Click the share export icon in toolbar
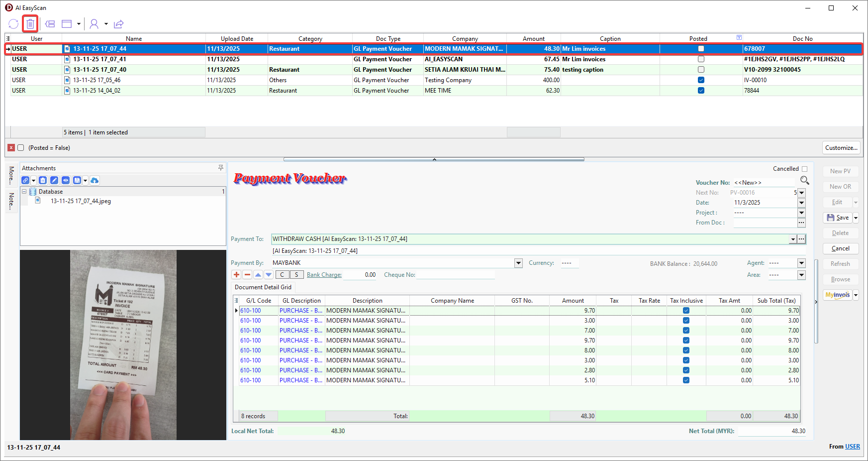 coord(118,24)
